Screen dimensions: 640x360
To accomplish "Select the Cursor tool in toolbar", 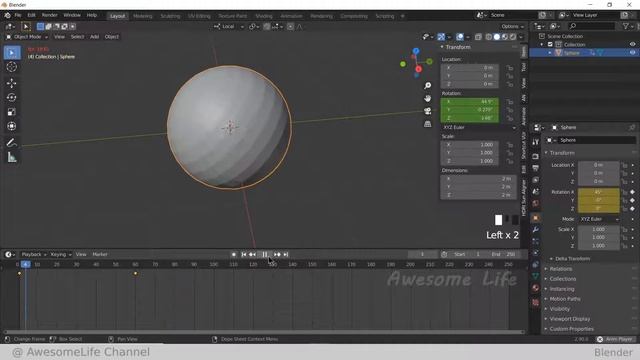I will coord(11,67).
